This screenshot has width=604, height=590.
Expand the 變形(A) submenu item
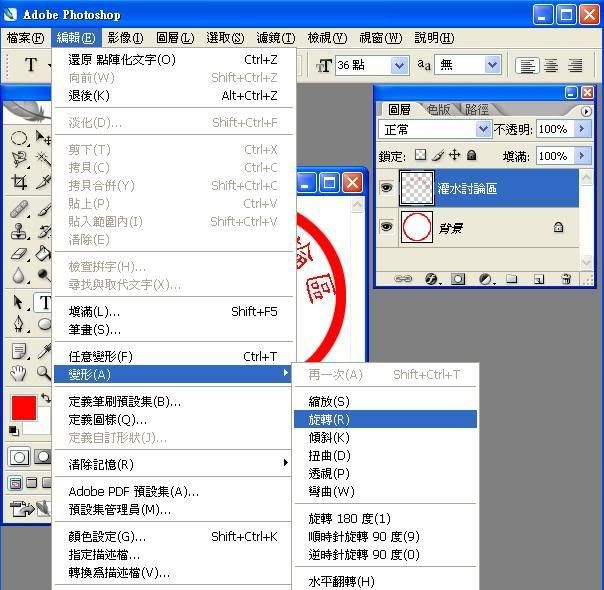[173, 374]
